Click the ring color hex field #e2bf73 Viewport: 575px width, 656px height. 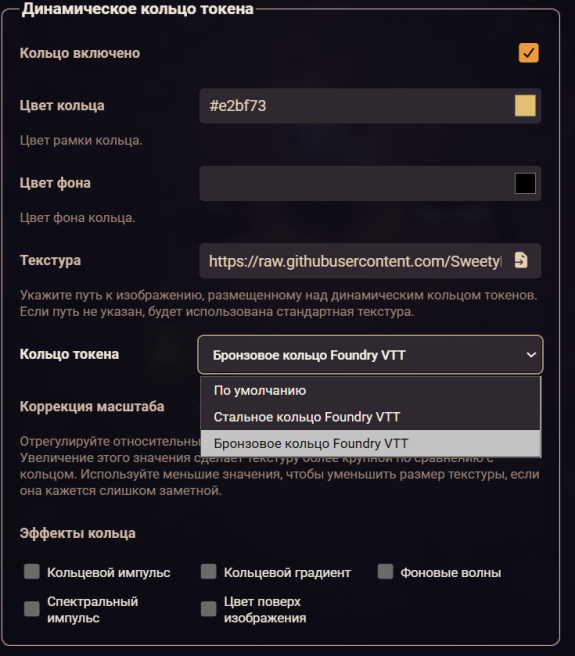pos(356,106)
